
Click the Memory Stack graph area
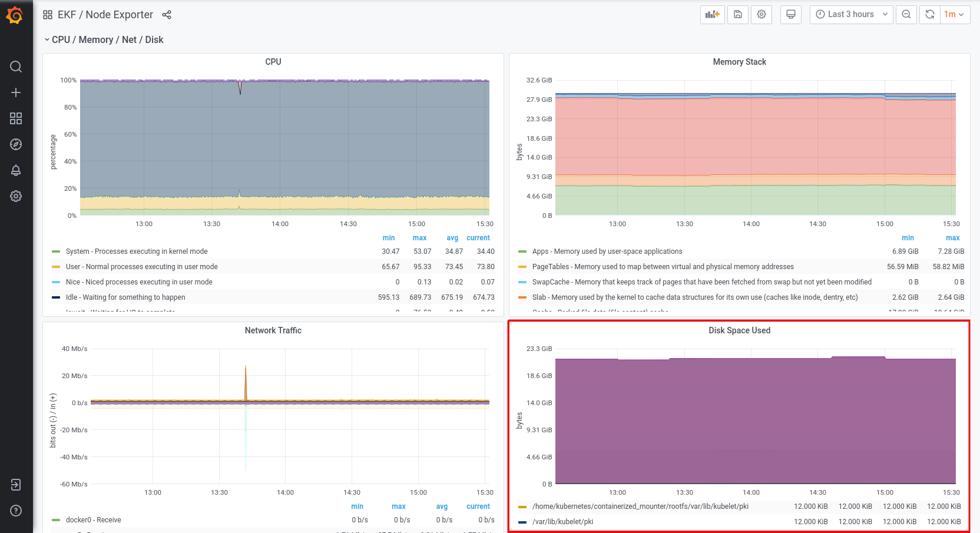756,147
